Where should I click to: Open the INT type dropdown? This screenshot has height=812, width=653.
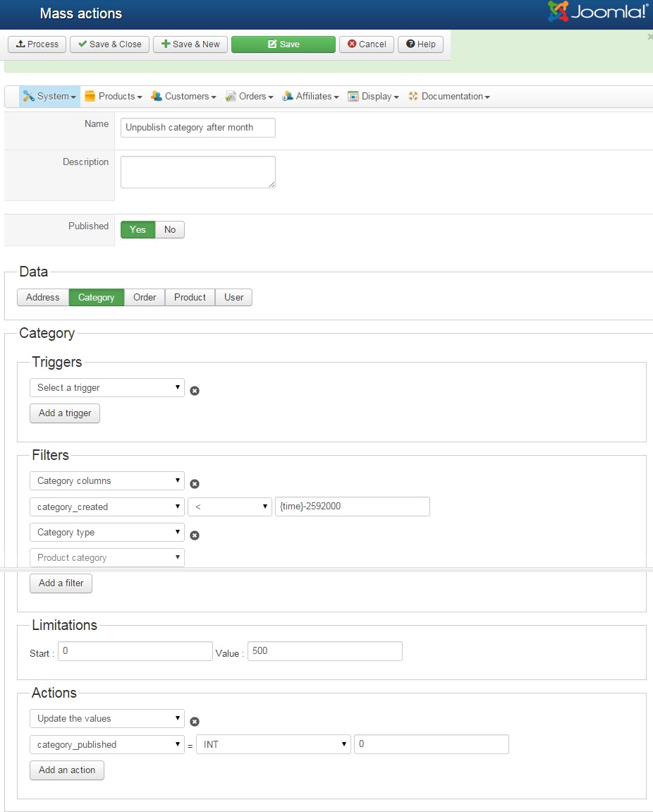pos(274,744)
